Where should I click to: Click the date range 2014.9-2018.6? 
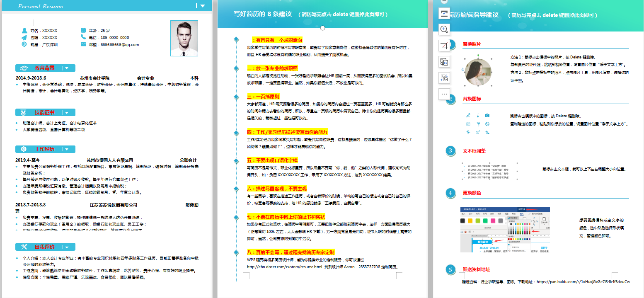[31, 78]
